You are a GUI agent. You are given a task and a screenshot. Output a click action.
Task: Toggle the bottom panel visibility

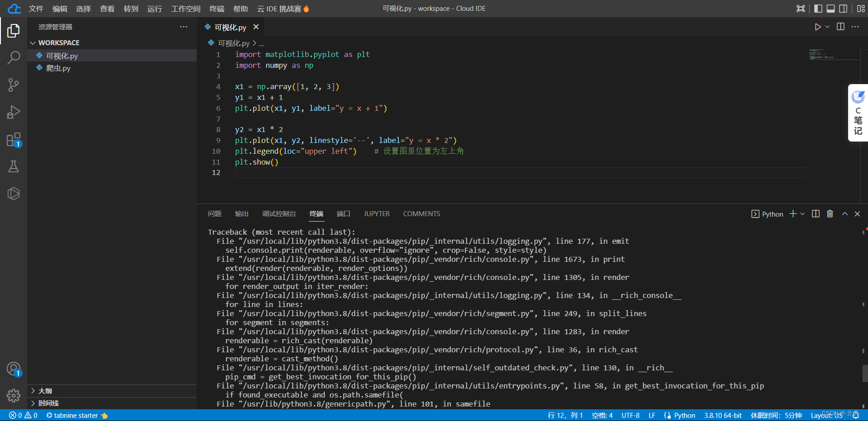[x=830, y=9]
